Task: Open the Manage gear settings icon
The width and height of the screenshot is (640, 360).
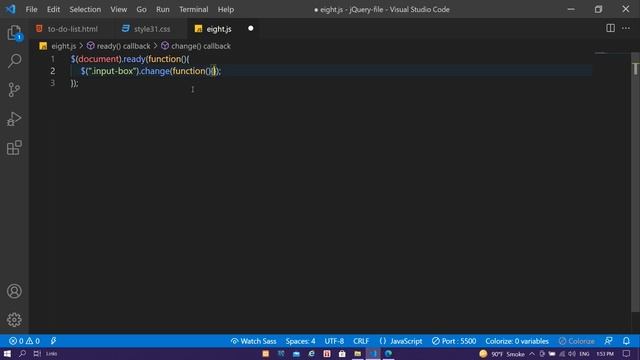Action: coord(14,320)
